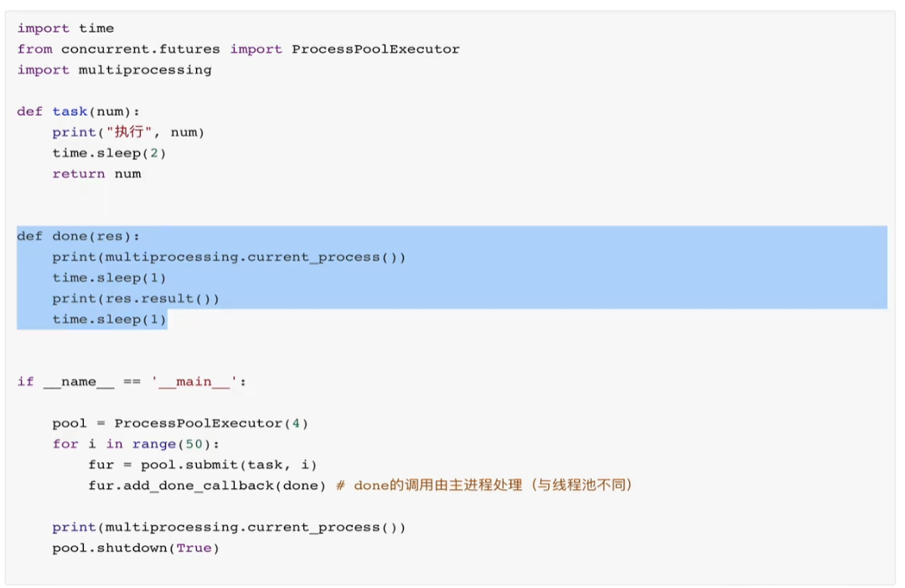905x588 pixels.
Task: Place cursor on 'import time' line
Action: [x=66, y=28]
